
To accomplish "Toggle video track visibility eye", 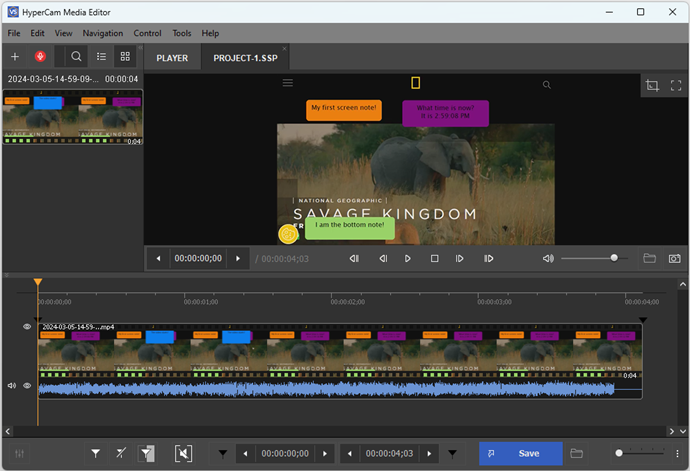I will 27,327.
